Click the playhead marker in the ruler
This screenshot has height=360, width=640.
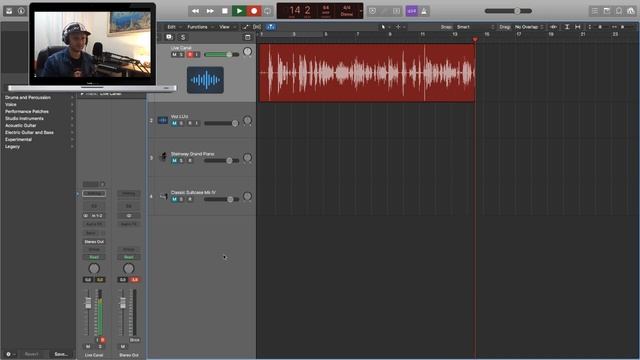click(x=475, y=40)
